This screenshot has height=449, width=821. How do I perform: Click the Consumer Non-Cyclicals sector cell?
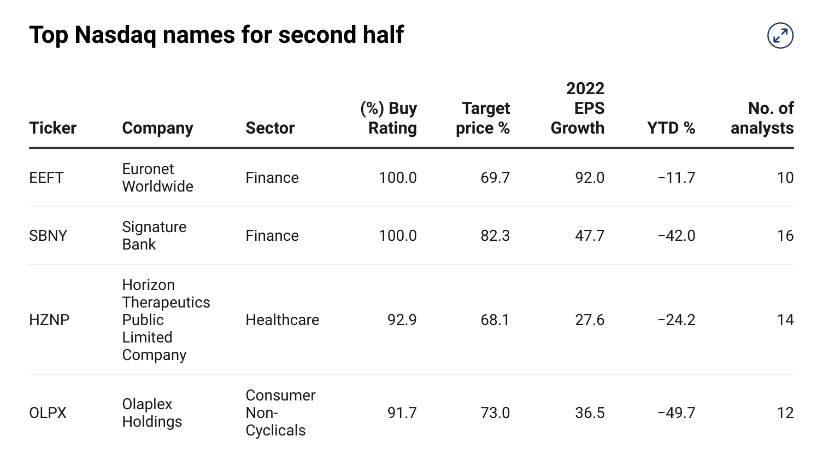(x=280, y=413)
